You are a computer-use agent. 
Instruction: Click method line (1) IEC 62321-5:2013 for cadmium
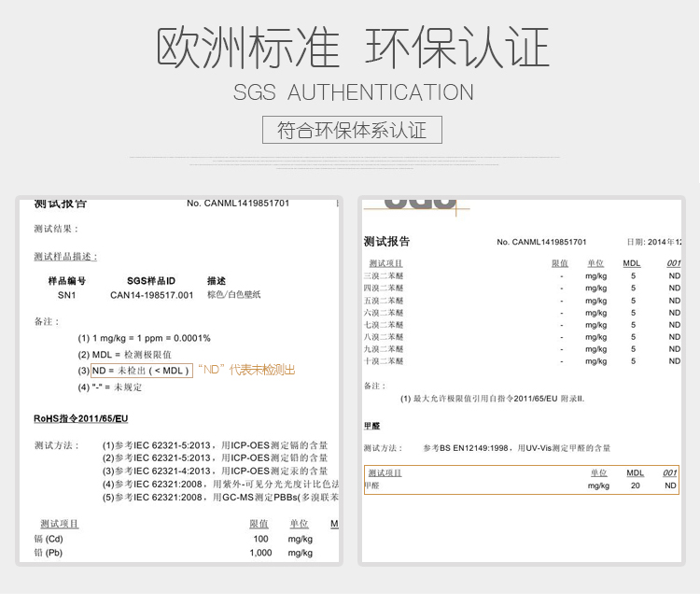click(x=216, y=445)
